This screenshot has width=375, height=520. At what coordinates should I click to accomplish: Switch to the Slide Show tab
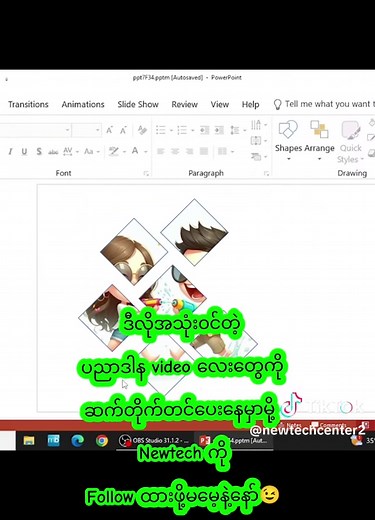pos(138,104)
